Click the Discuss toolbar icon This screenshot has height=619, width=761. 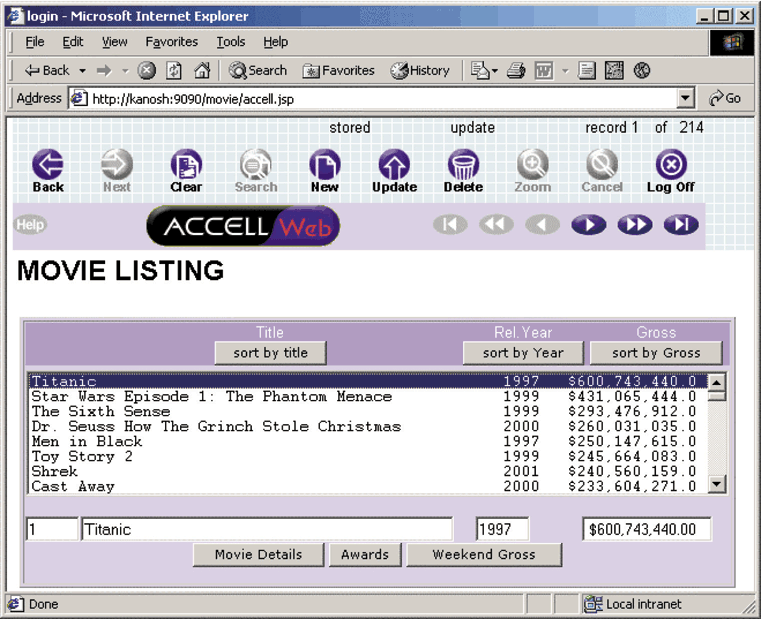click(586, 71)
